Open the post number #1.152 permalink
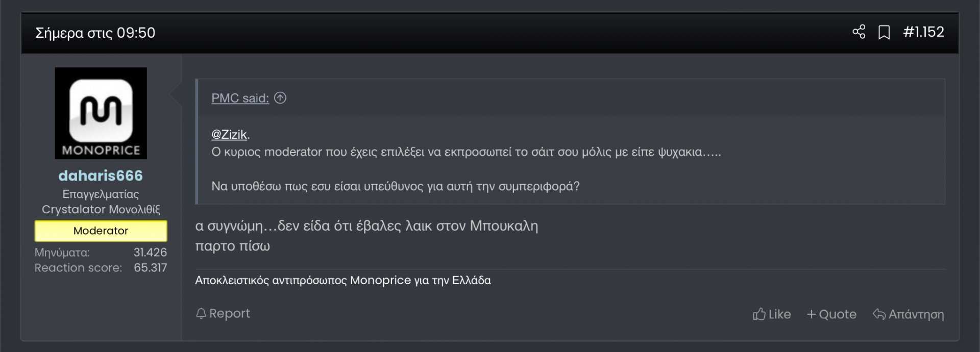This screenshot has width=980, height=352. click(923, 32)
